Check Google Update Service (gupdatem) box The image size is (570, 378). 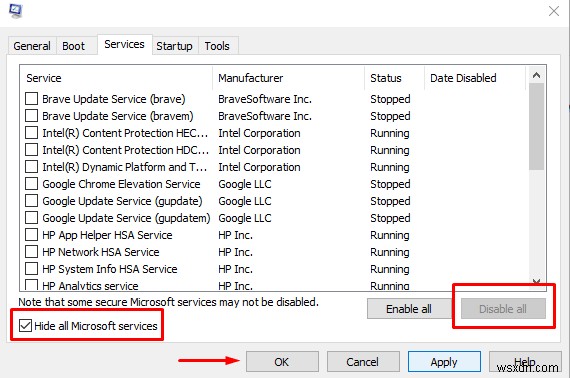pos(32,218)
